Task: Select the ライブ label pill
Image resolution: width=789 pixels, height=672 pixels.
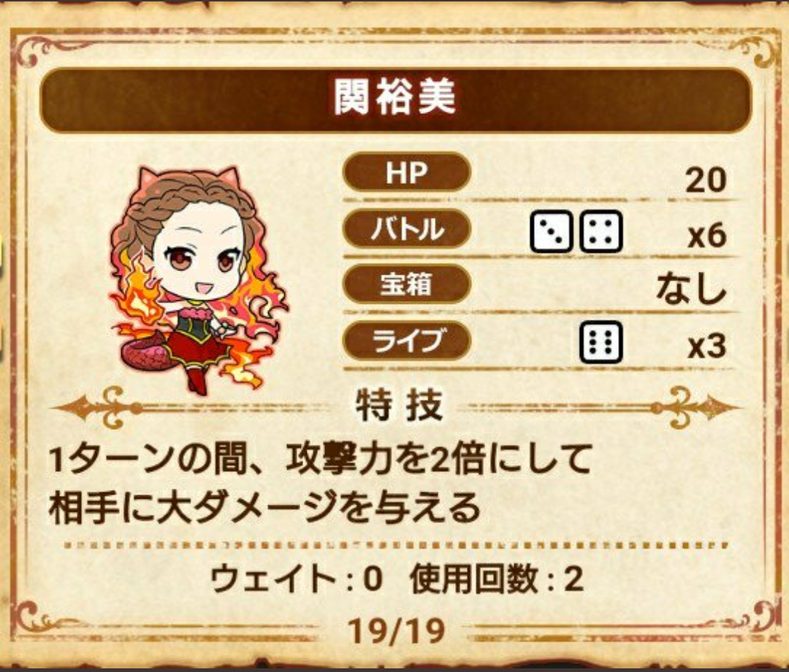Action: [x=407, y=340]
